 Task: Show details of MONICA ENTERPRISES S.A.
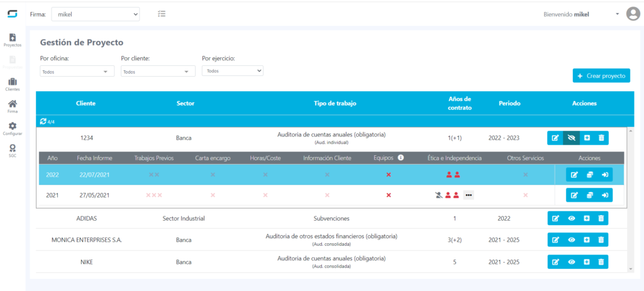(571, 239)
